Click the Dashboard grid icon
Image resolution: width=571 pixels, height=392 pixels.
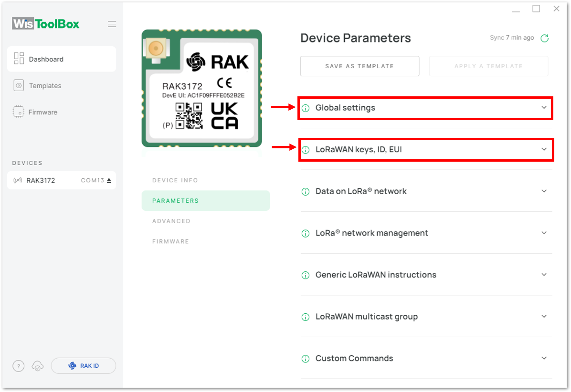[19, 59]
